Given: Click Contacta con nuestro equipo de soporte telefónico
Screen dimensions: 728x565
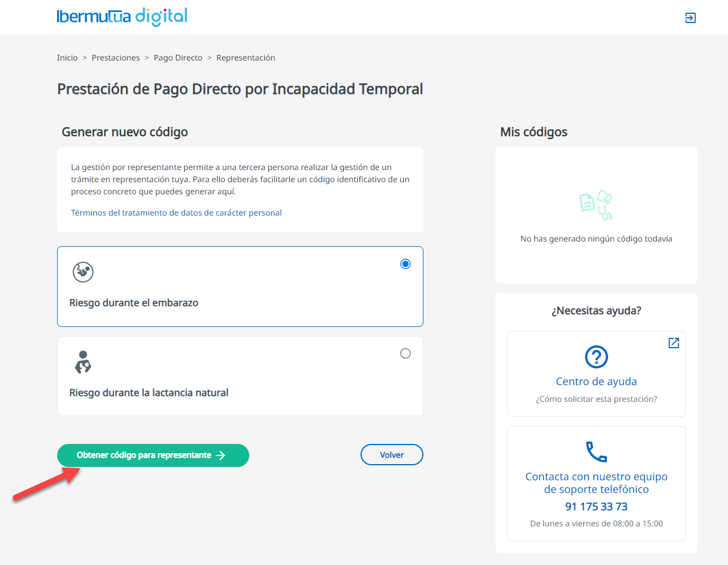Looking at the screenshot, I should click(596, 483).
